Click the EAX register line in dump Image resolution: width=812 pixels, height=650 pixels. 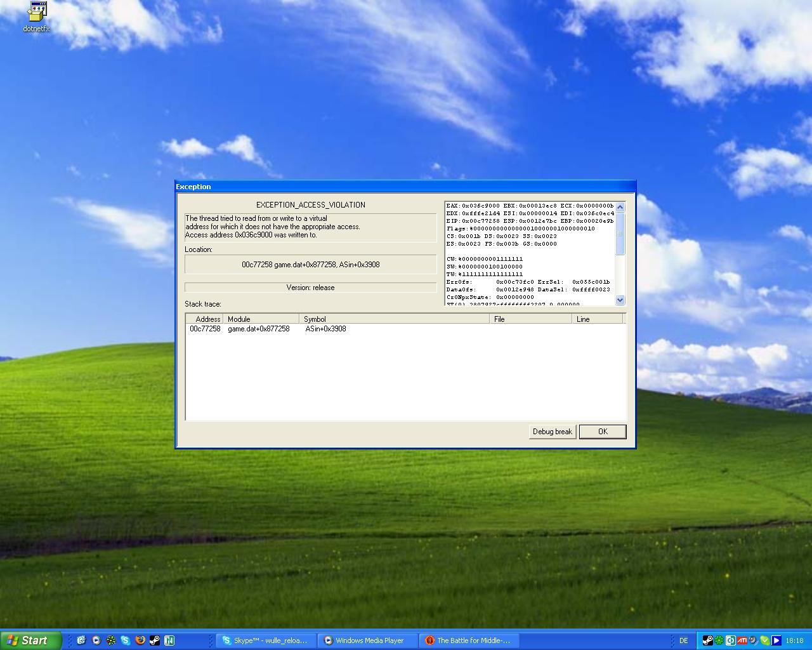530,206
